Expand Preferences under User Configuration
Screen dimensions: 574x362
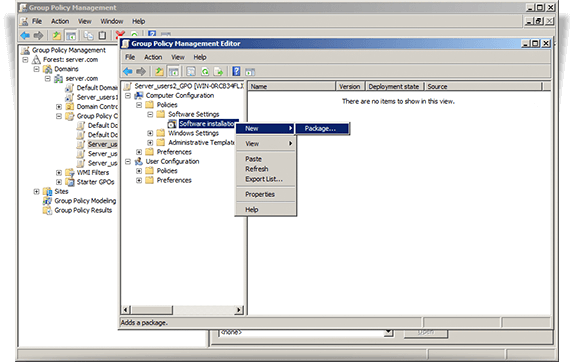(x=139, y=180)
